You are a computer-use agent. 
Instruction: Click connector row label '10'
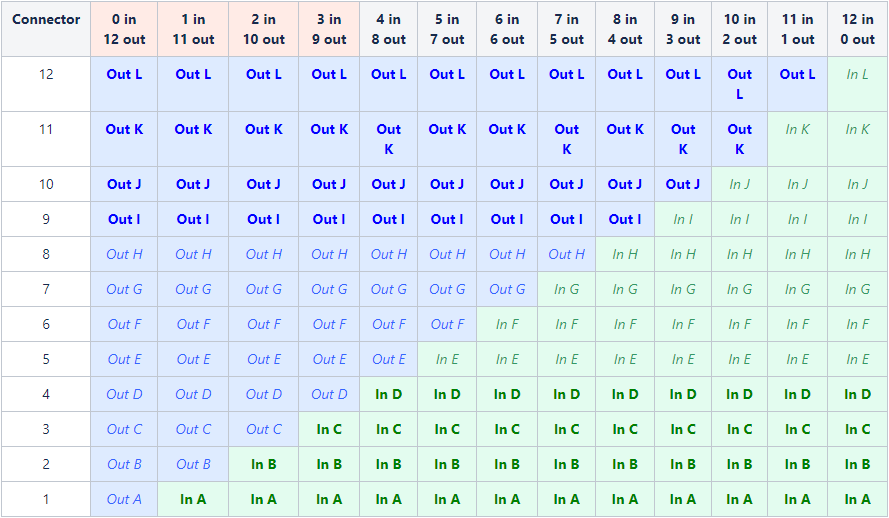(46, 184)
